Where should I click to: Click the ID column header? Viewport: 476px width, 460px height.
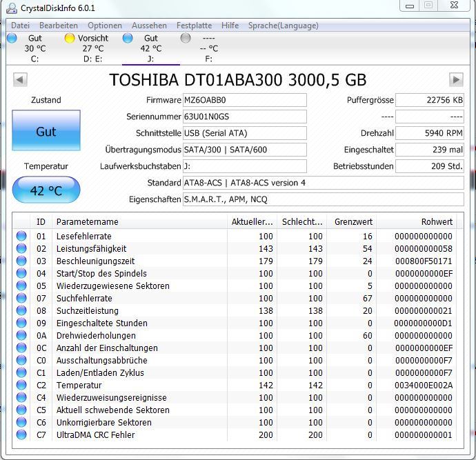41,222
